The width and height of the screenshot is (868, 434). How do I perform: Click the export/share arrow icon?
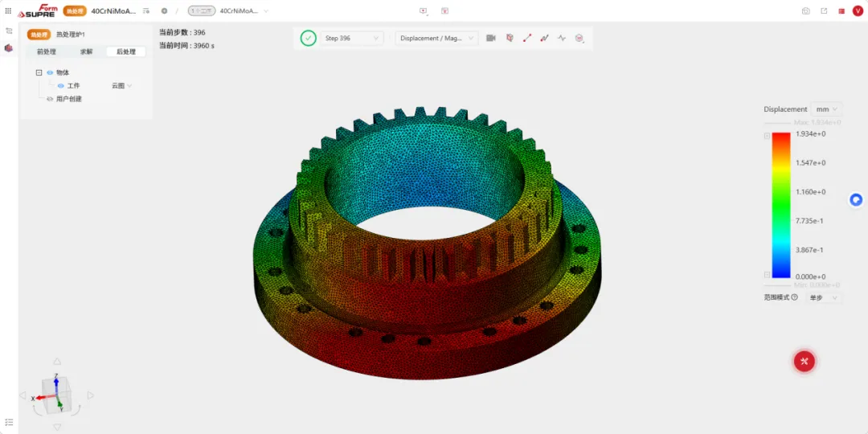click(x=824, y=11)
